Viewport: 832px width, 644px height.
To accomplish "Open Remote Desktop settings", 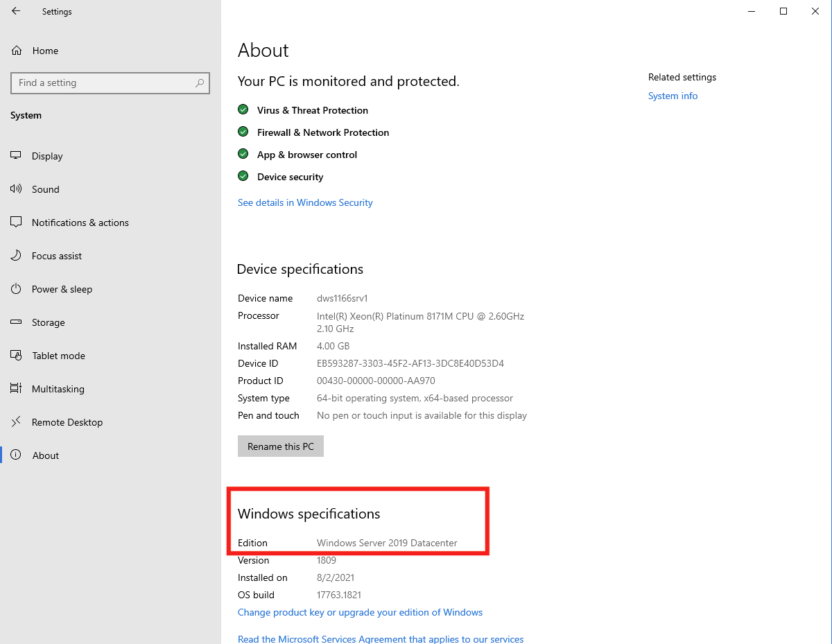I will pos(110,422).
